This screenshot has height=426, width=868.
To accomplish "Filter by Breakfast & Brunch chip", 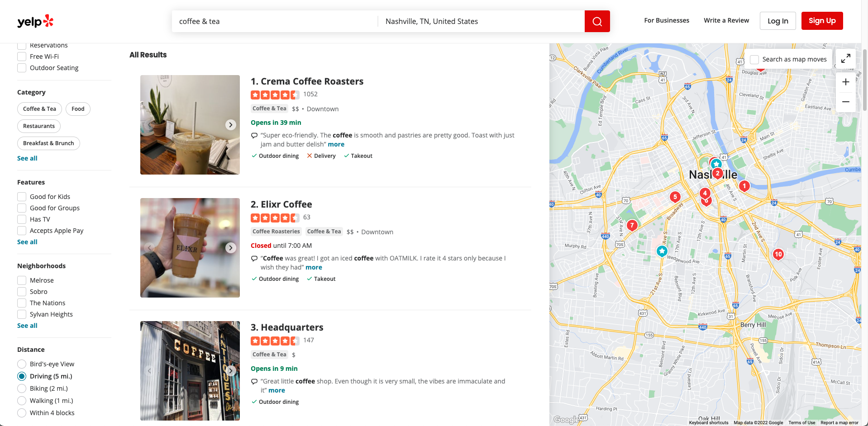I will [x=48, y=143].
